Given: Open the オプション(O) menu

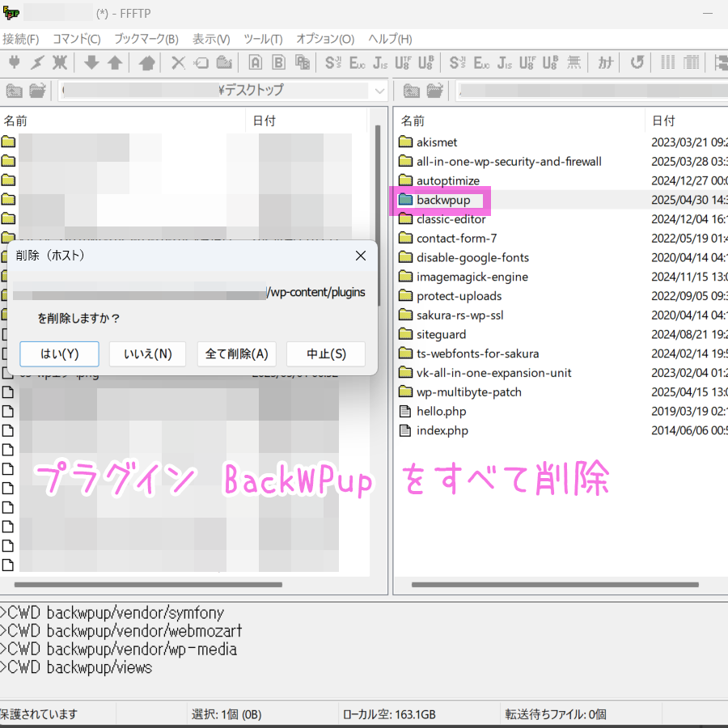Looking at the screenshot, I should point(325,39).
